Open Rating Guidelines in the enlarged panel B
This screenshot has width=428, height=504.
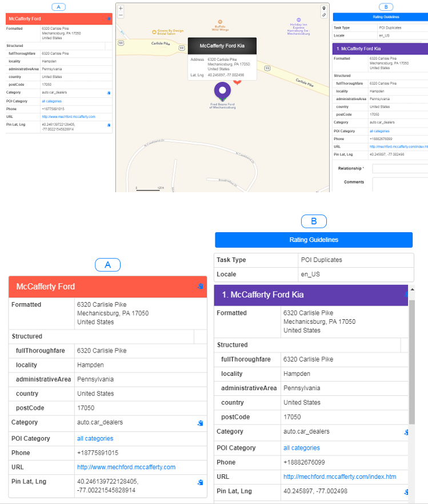(314, 240)
